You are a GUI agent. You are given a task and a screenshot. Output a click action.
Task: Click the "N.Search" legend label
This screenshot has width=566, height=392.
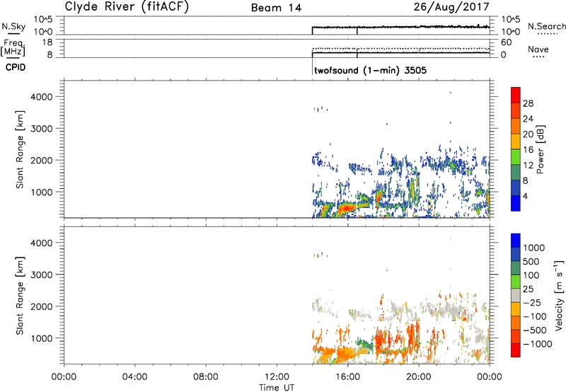pyautogui.click(x=547, y=26)
